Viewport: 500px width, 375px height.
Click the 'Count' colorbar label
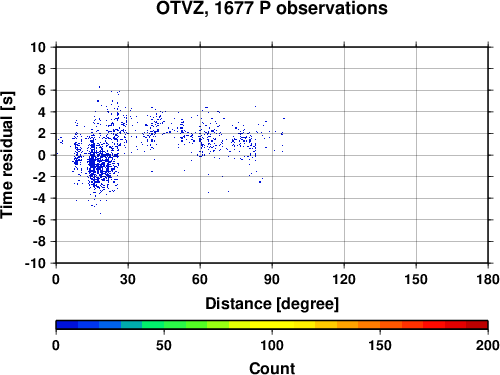272,368
